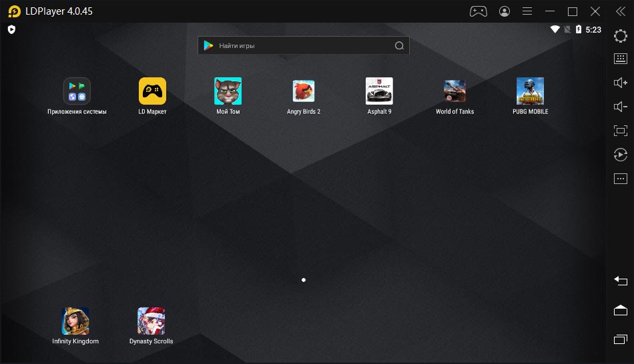Open emulator settings gear icon
The image size is (634, 364).
click(x=621, y=36)
